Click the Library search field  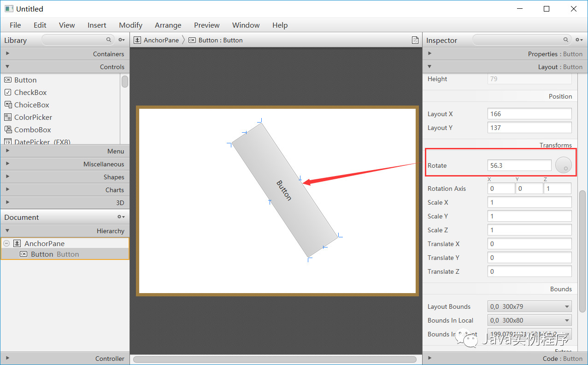click(x=77, y=40)
